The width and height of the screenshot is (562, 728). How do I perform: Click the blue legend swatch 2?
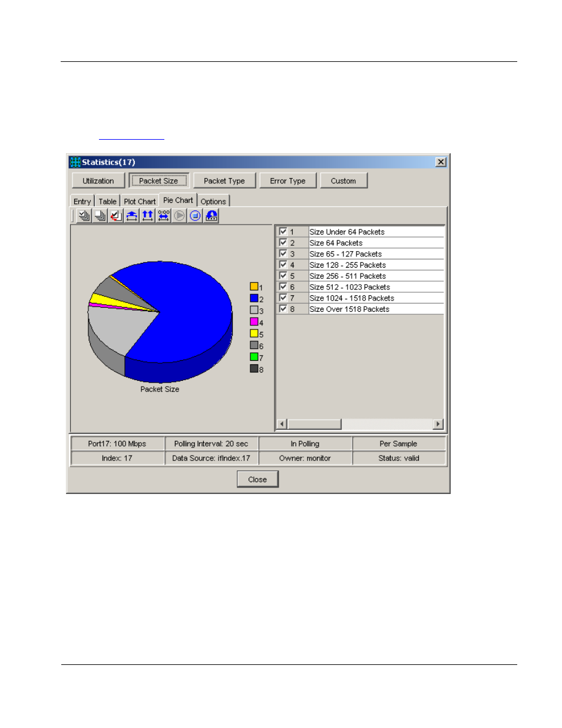[x=254, y=298]
